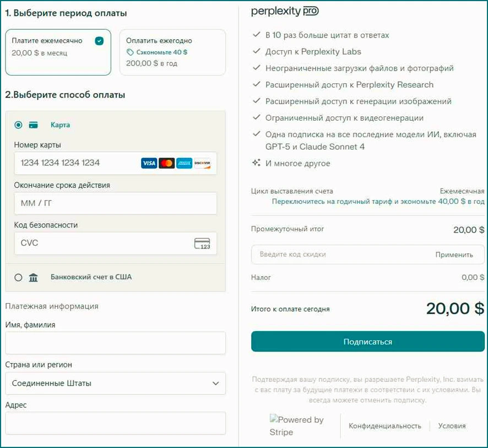Open the Страна или регион dropdown
Viewport: 488px width, 448px height.
click(115, 383)
